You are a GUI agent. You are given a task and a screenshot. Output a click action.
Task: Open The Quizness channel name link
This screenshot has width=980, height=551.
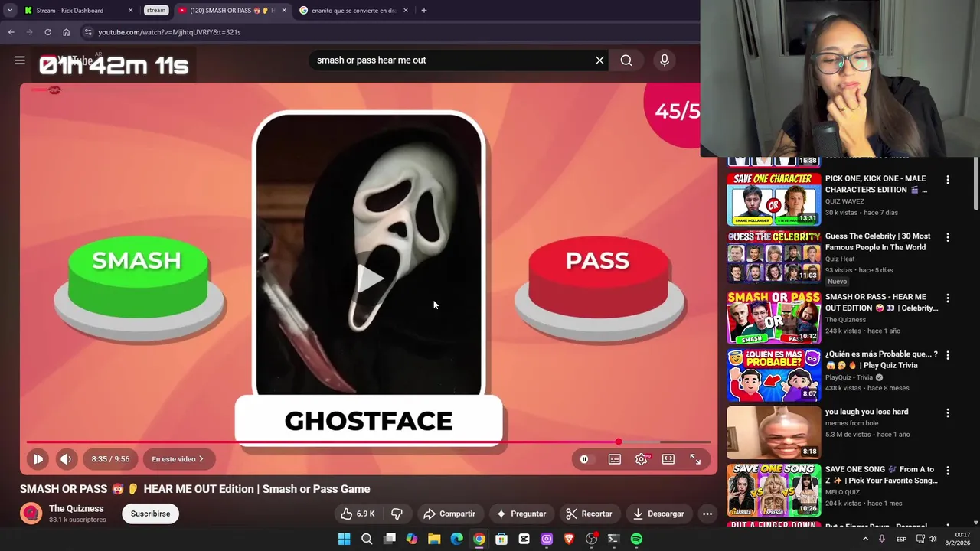coord(76,508)
